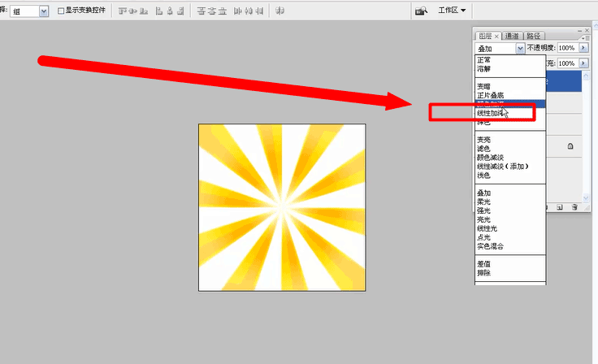The height and width of the screenshot is (364, 598).
Task: Click the distribute top edges icon
Action: coord(201,11)
